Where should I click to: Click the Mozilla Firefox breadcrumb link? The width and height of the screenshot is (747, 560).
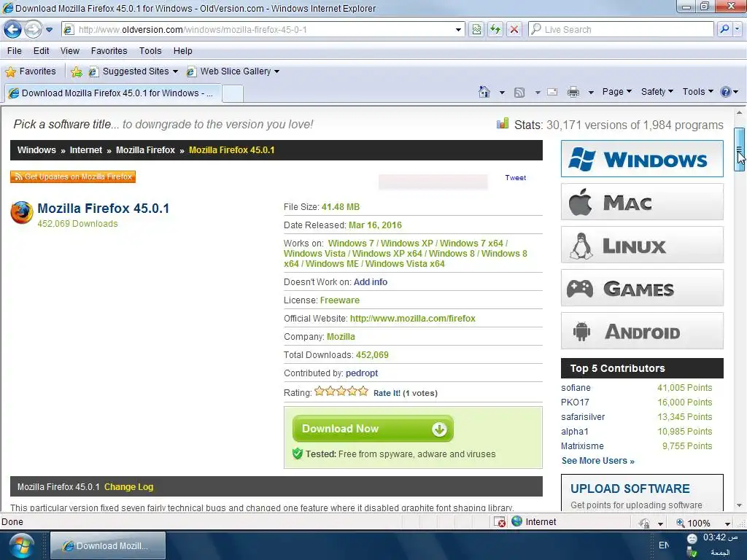tap(145, 150)
